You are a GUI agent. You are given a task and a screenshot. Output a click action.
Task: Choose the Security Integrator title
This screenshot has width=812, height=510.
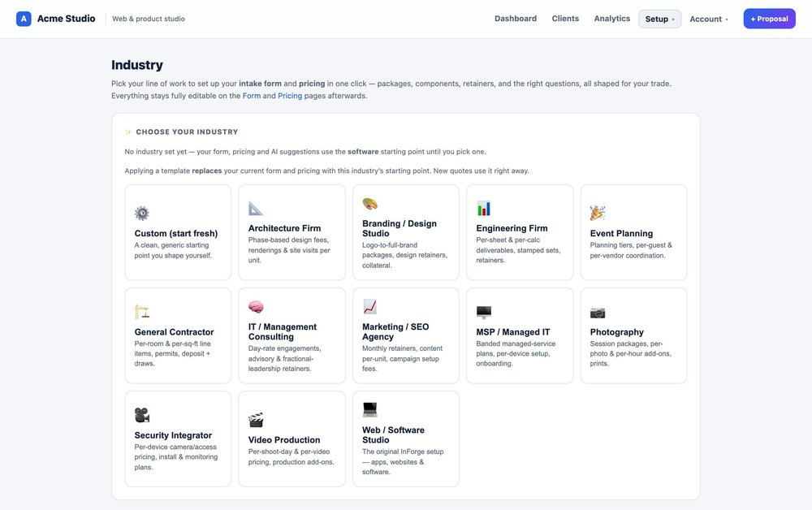[x=173, y=435]
